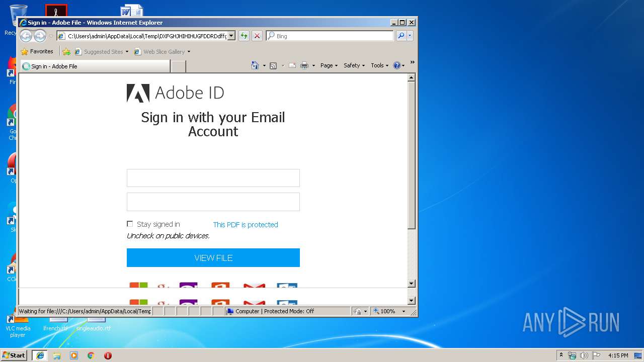The width and height of the screenshot is (644, 362).
Task: Go to the Home page icon
Action: 255,65
